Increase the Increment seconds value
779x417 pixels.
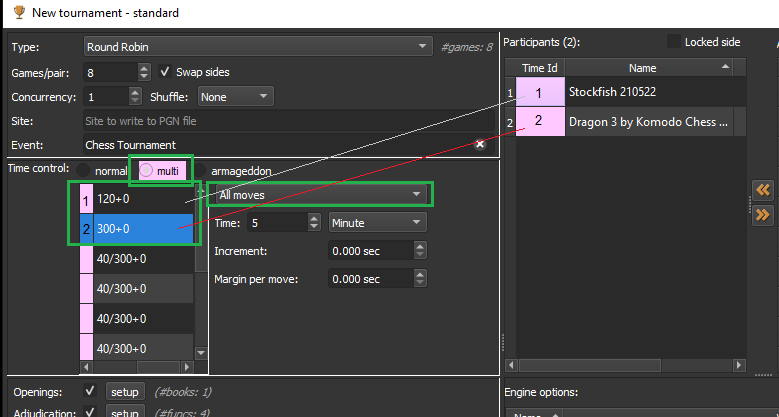(x=420, y=247)
